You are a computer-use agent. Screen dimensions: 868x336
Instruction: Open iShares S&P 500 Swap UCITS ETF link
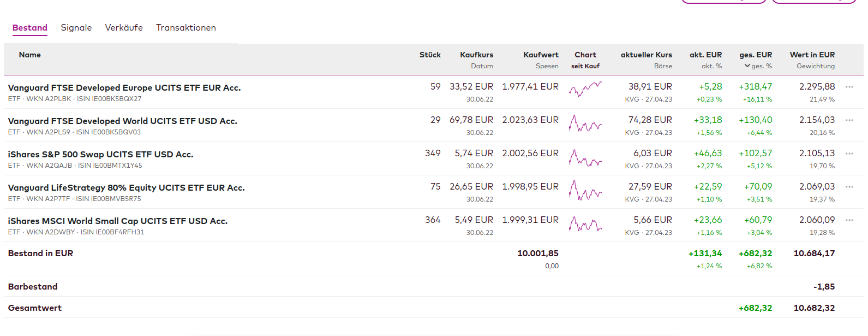point(101,154)
